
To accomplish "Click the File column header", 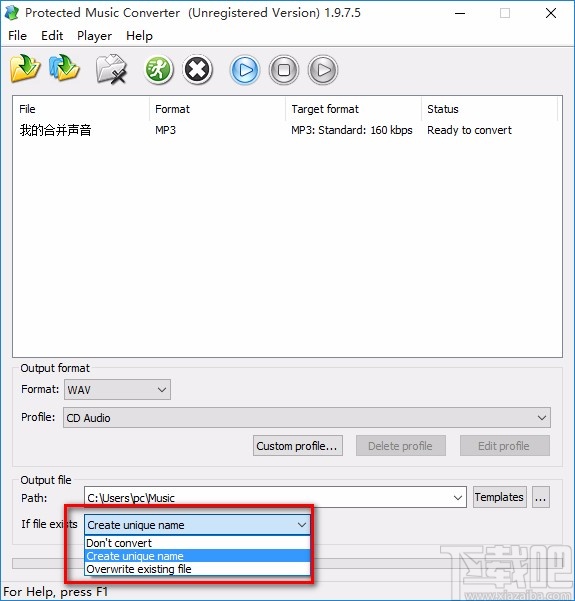I will 81,109.
